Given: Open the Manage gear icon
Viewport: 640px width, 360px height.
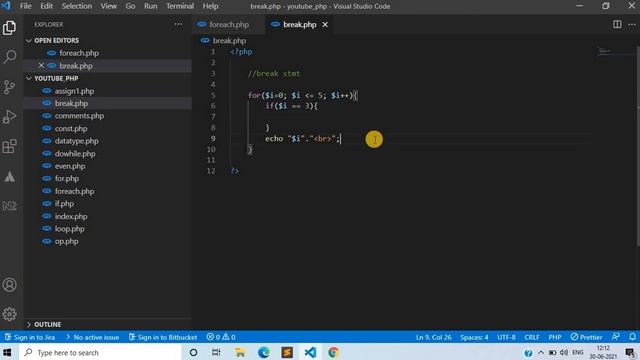Looking at the screenshot, I should [x=9, y=314].
